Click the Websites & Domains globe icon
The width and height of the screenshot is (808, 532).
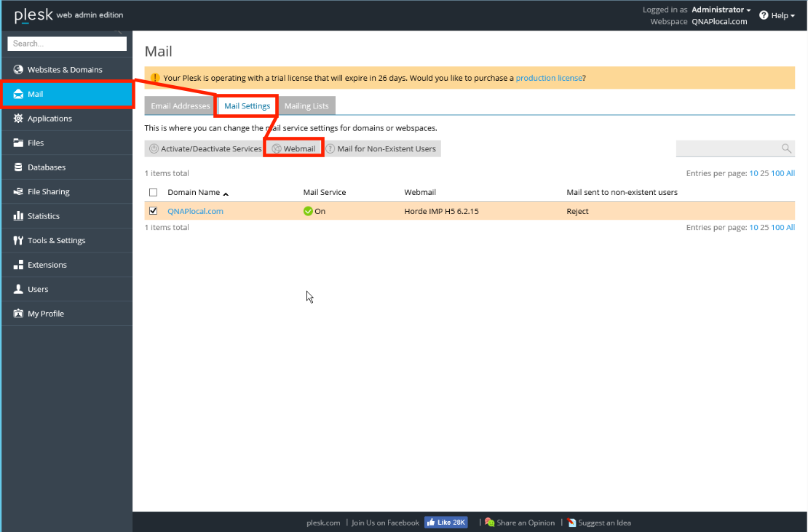coord(18,70)
